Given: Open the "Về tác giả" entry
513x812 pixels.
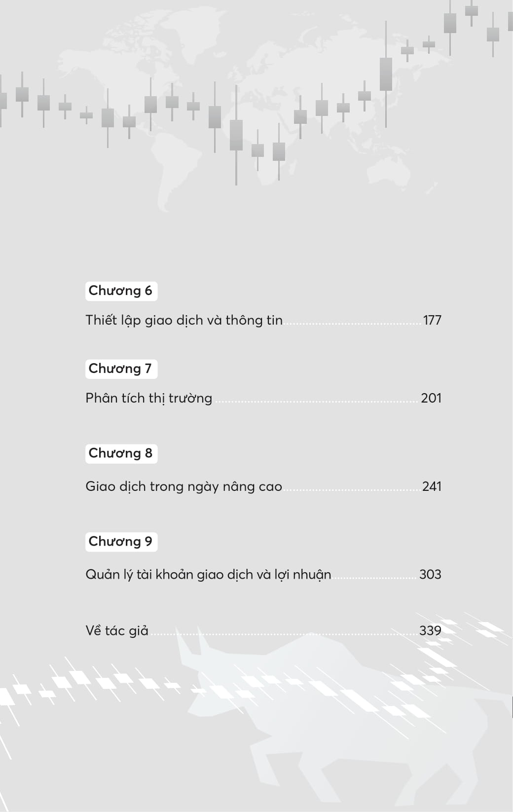Looking at the screenshot, I should point(117,630).
